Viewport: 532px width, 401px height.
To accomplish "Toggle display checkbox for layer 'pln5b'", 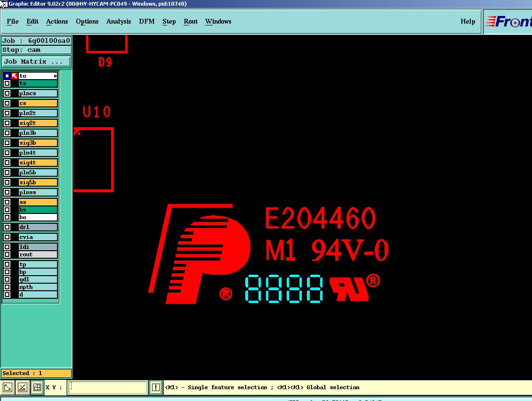I will pyautogui.click(x=7, y=172).
